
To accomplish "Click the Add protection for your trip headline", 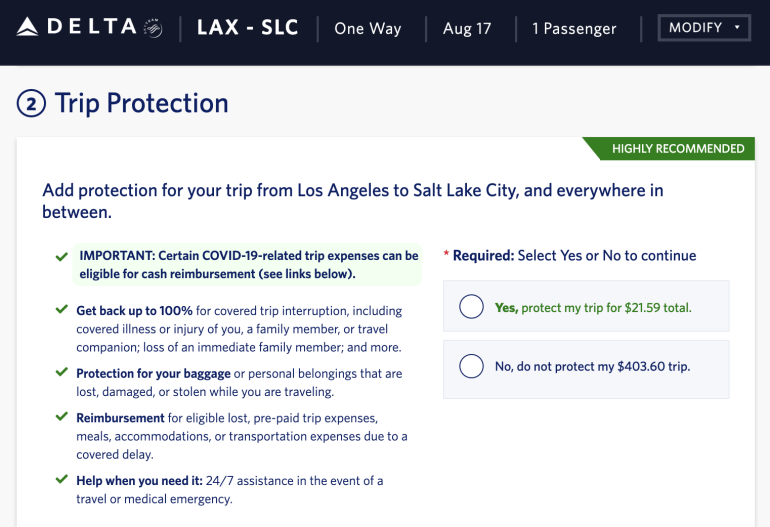I will (352, 200).
